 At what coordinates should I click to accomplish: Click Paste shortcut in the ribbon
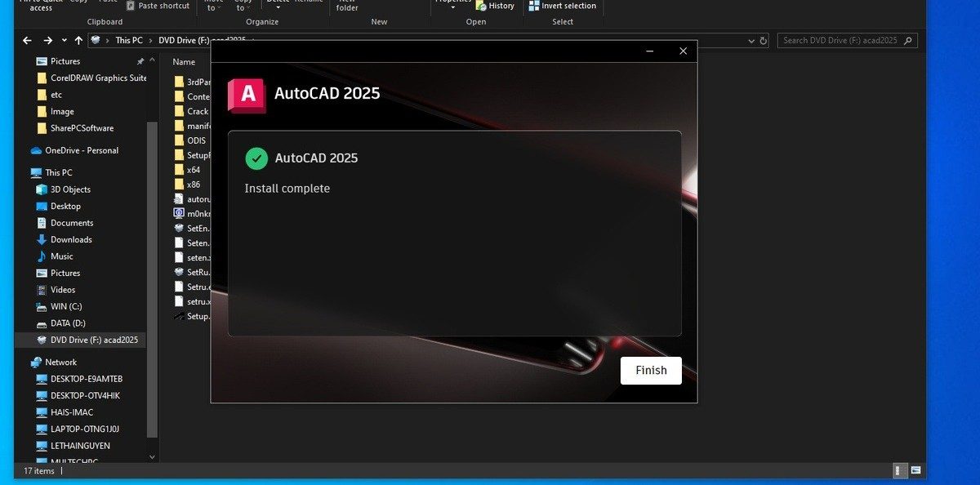(158, 5)
